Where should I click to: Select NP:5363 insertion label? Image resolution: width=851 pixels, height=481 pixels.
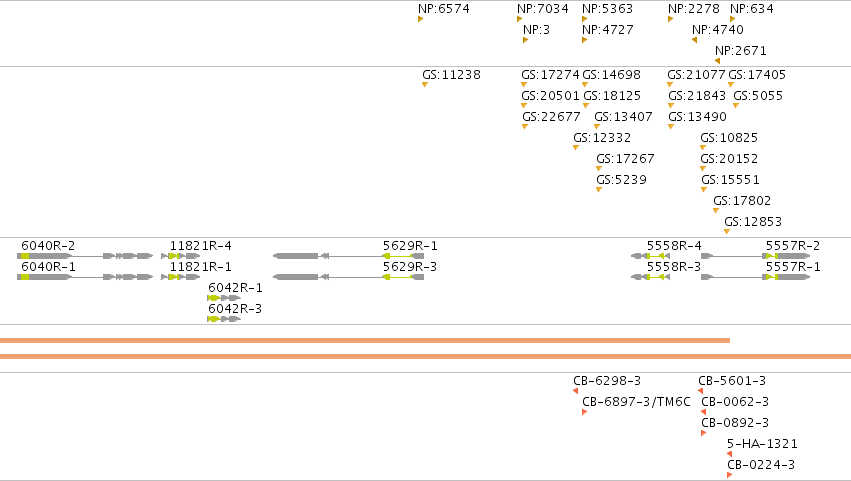click(x=607, y=9)
